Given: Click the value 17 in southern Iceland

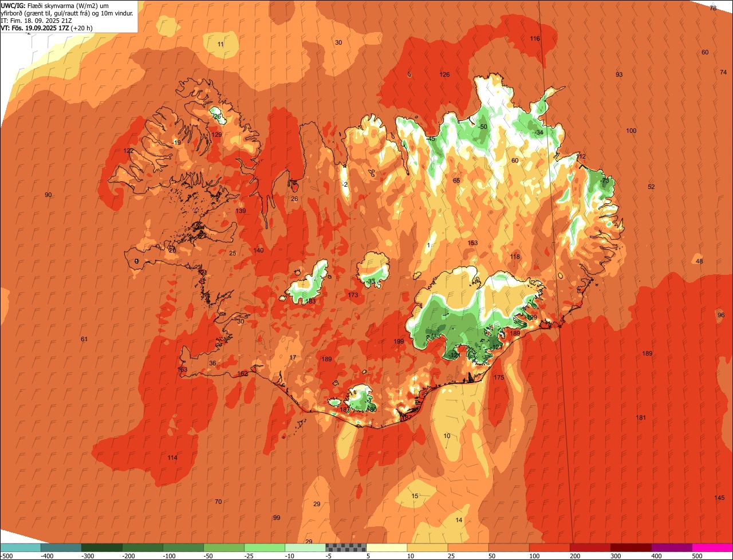Looking at the screenshot, I should click(293, 358).
